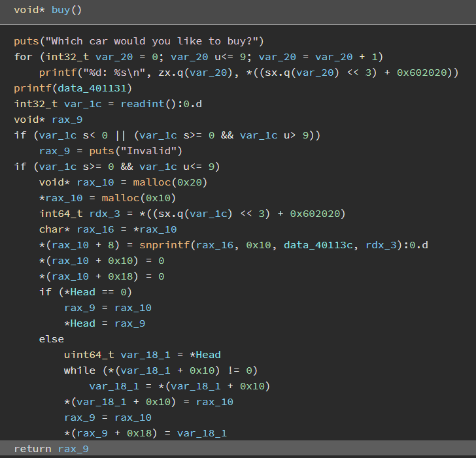Select the "*Head = rax_9" assignment line
Image resolution: width=476 pixels, height=458 pixels.
105,323
